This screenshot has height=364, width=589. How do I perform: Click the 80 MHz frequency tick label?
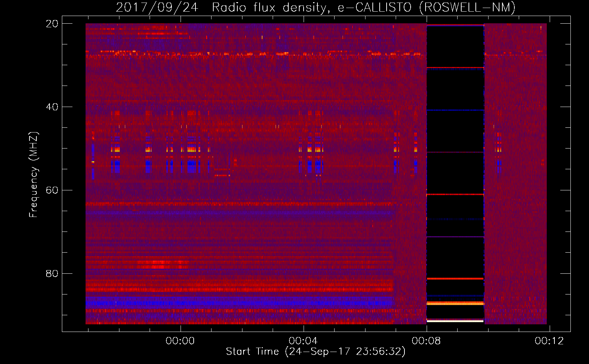pyautogui.click(x=52, y=273)
